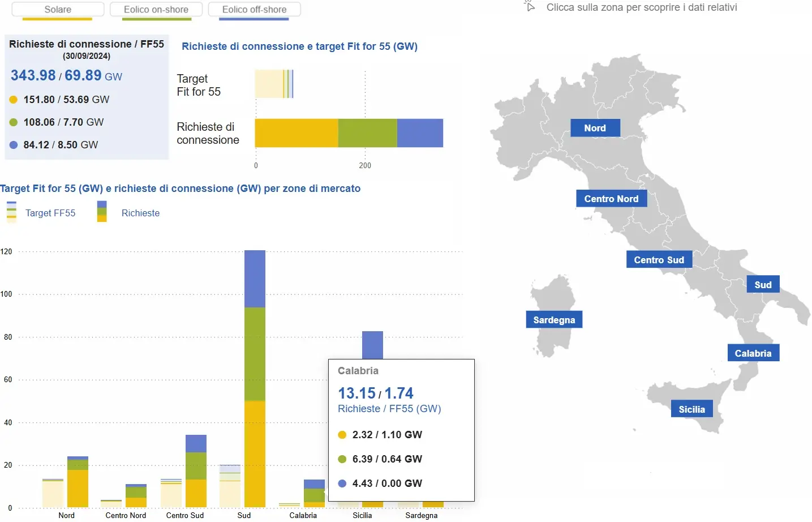Click the Sardegna x-axis label
Viewport: 812px width, 522px height.
point(422,515)
